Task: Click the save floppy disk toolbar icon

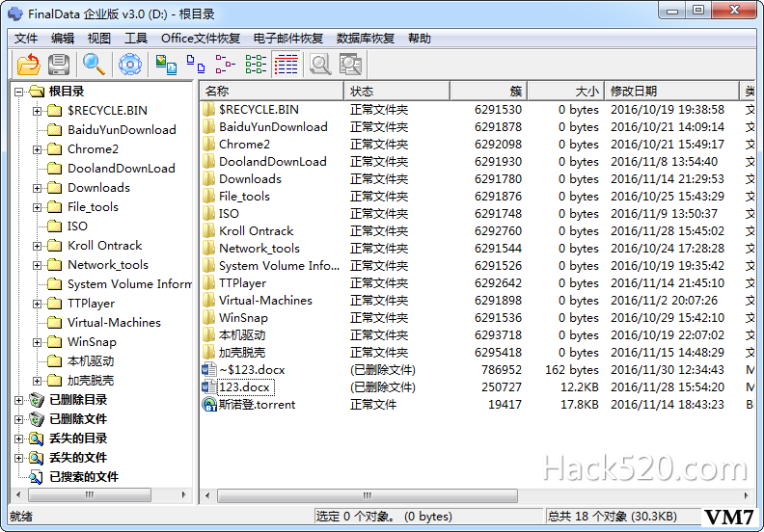Action: (59, 65)
